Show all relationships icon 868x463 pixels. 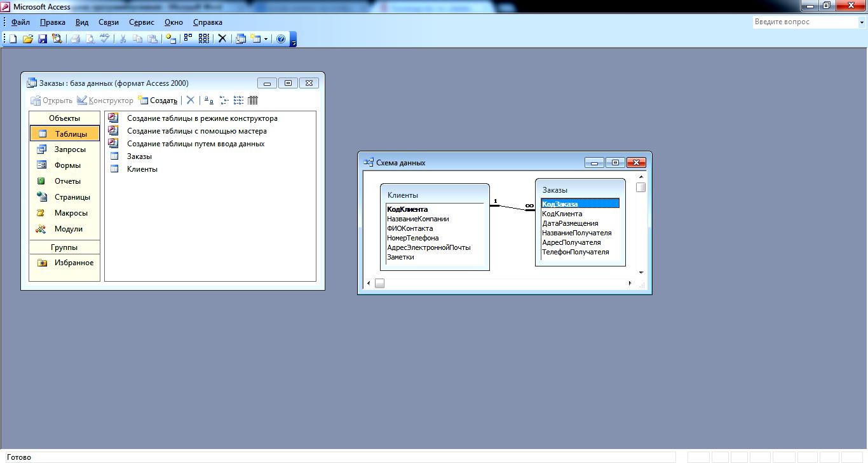(203, 39)
